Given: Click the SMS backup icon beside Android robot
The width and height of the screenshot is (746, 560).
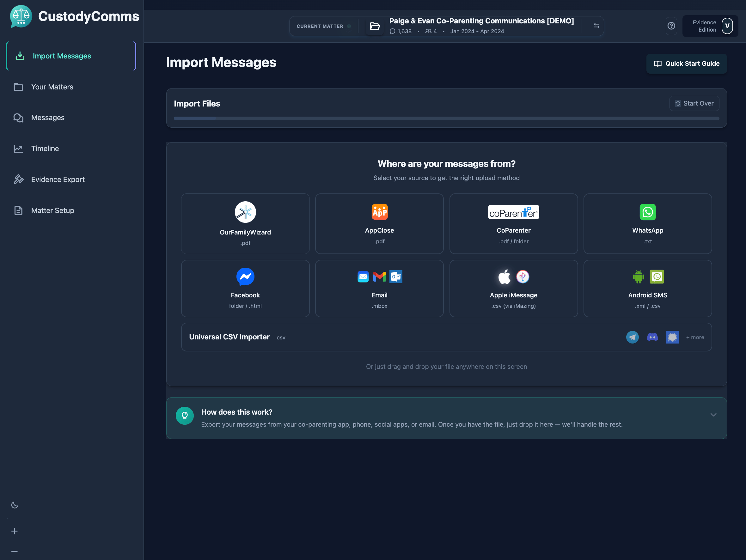Looking at the screenshot, I should [657, 277].
